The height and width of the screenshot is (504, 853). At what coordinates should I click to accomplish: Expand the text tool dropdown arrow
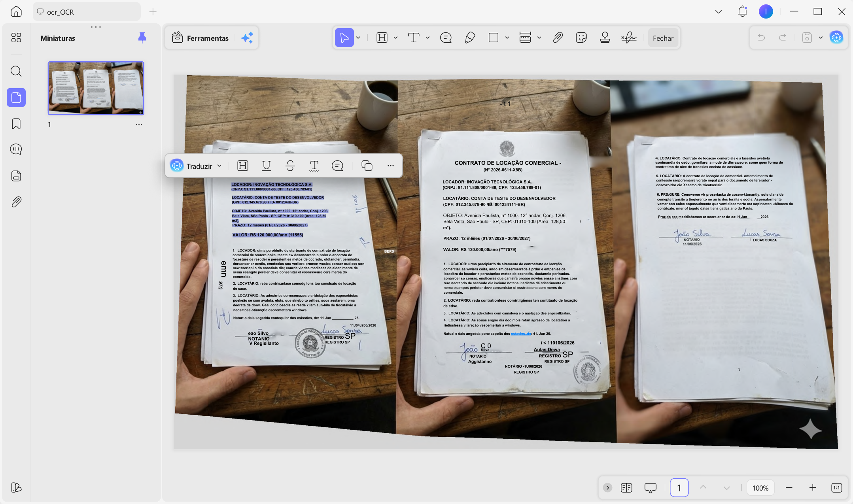(427, 38)
